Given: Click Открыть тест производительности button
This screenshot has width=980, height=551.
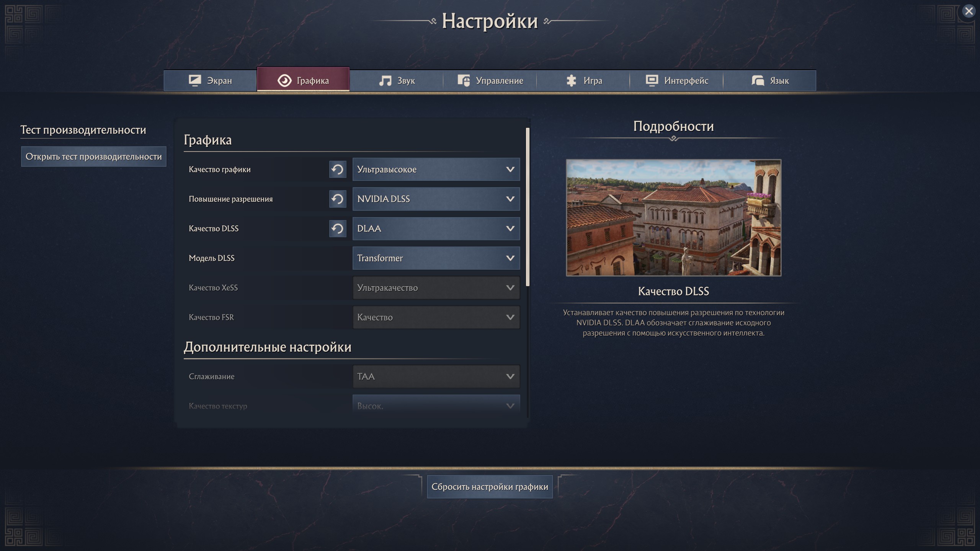Looking at the screenshot, I should click(x=93, y=156).
